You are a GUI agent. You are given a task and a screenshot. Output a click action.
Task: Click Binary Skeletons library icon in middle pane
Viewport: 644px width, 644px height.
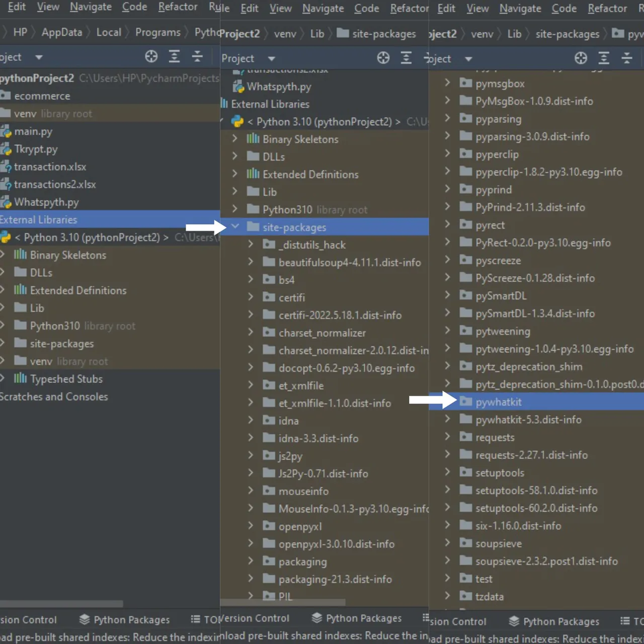tap(253, 139)
